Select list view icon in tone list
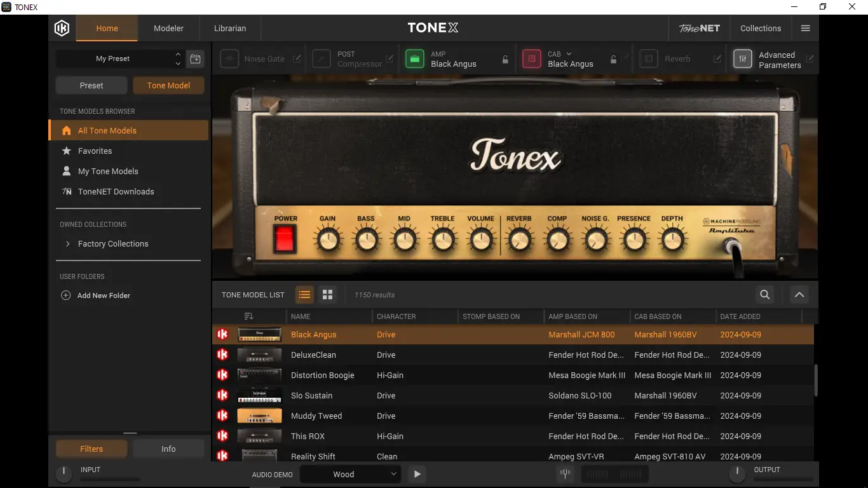The image size is (868, 488). (304, 295)
